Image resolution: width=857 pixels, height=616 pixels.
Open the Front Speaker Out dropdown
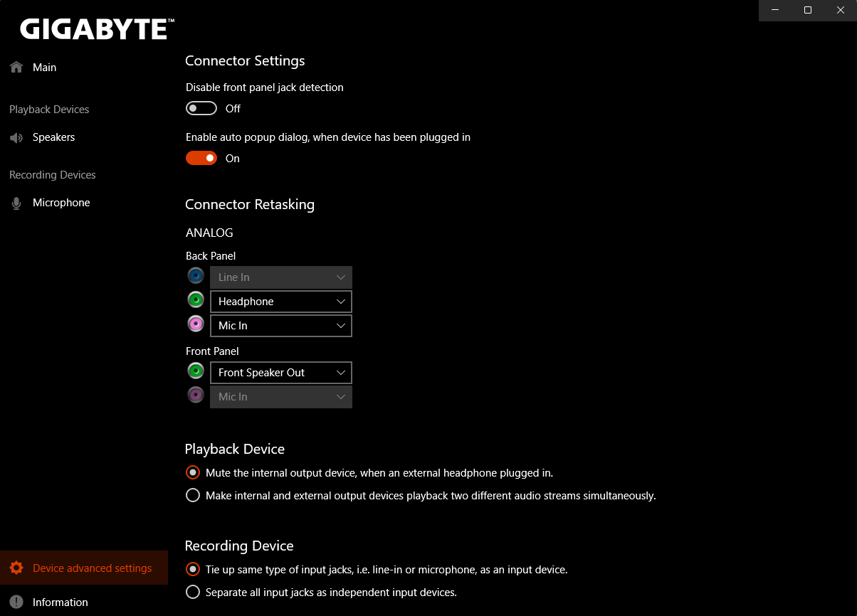281,373
